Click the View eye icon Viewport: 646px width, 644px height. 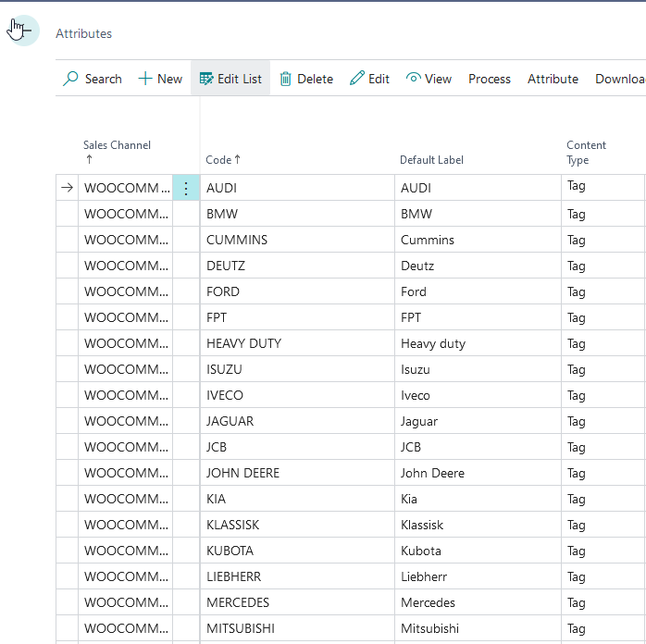413,78
